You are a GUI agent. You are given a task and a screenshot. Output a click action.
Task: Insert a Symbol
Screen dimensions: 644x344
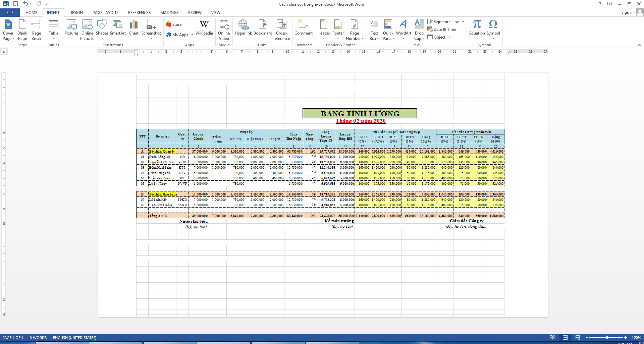(493, 30)
